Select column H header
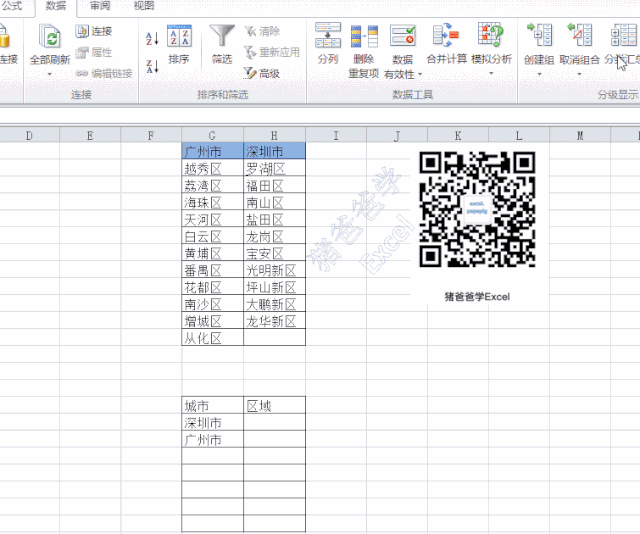640x534 pixels. click(x=274, y=136)
